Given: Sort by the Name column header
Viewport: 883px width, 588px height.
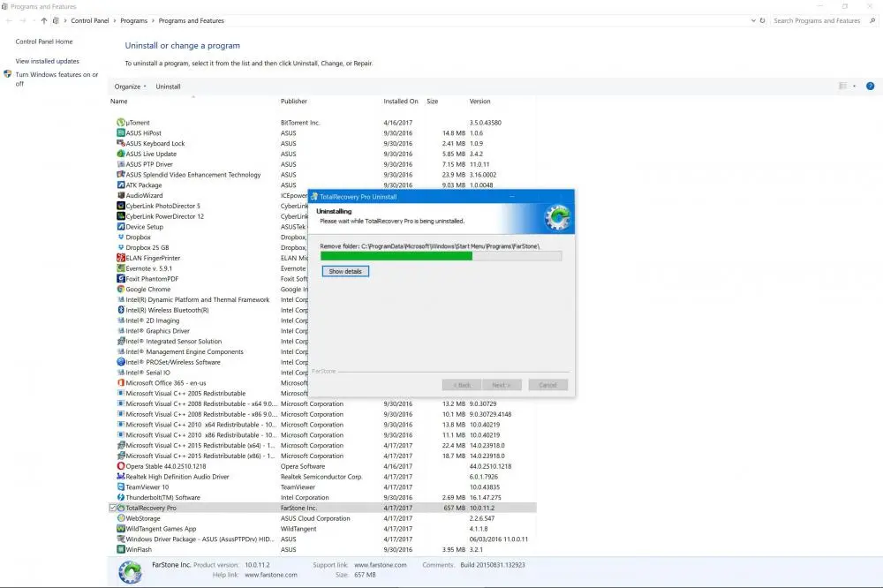Looking at the screenshot, I should coord(119,102).
